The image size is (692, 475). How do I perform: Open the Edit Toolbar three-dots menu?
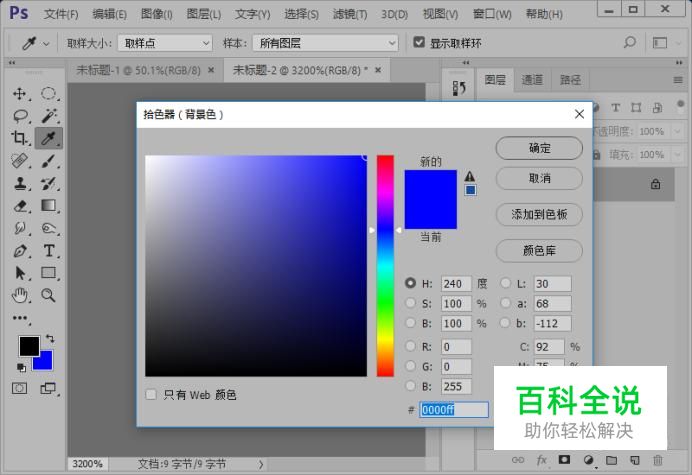point(20,318)
